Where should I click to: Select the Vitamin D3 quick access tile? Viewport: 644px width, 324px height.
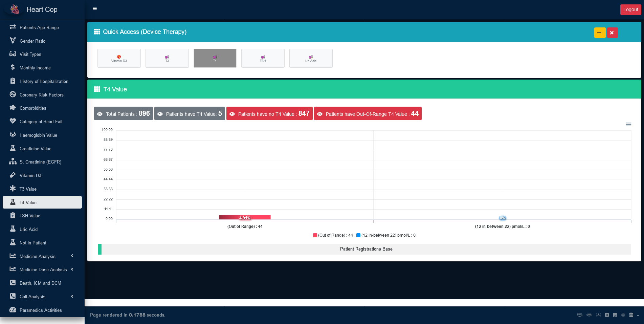[x=119, y=58]
